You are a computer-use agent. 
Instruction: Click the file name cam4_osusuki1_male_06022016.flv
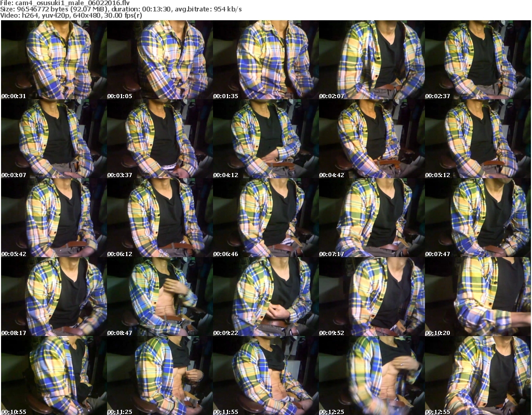pyautogui.click(x=73, y=3)
